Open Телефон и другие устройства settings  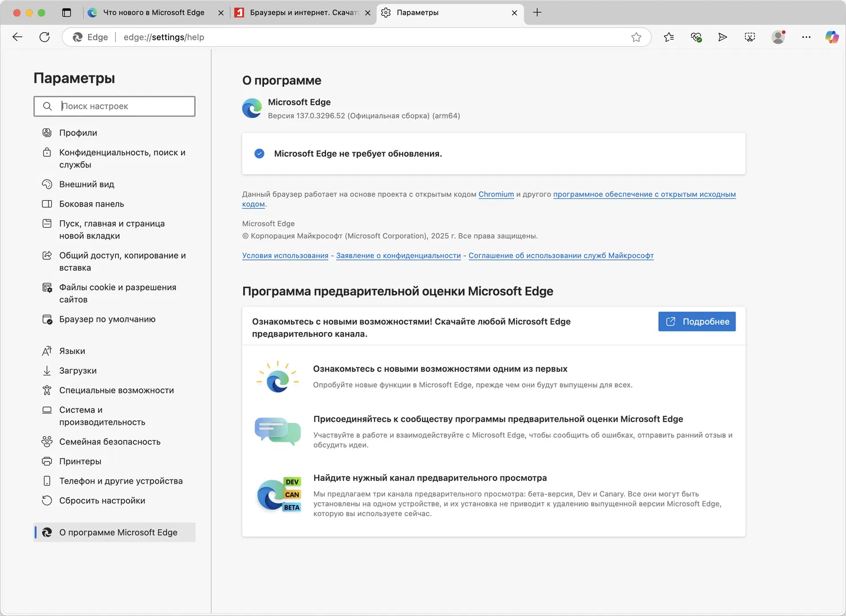coord(114,481)
